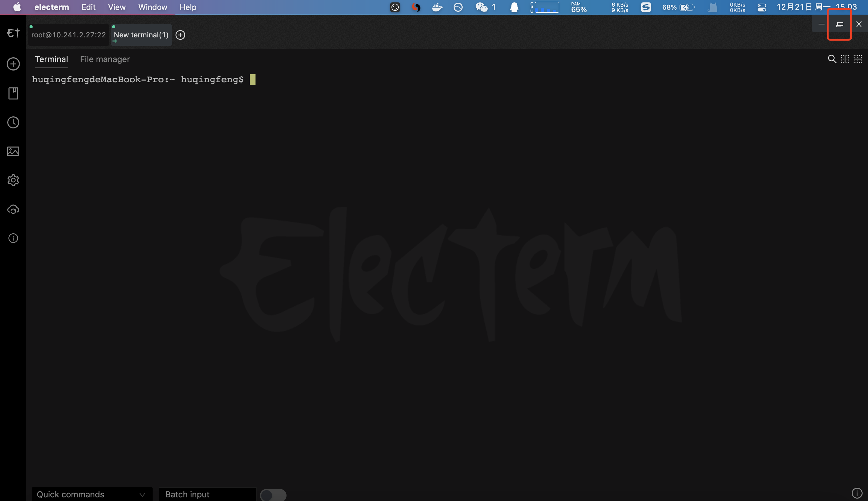
Task: Open the Window menu in menu bar
Action: (x=153, y=7)
